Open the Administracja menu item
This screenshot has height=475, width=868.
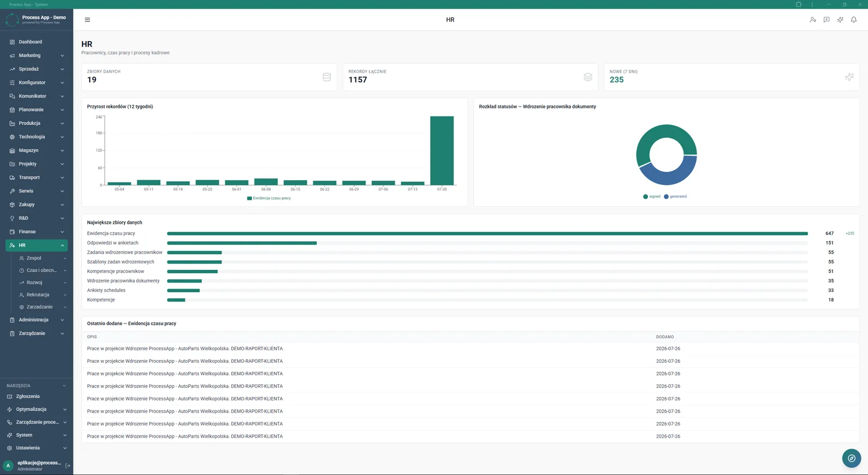(36, 320)
